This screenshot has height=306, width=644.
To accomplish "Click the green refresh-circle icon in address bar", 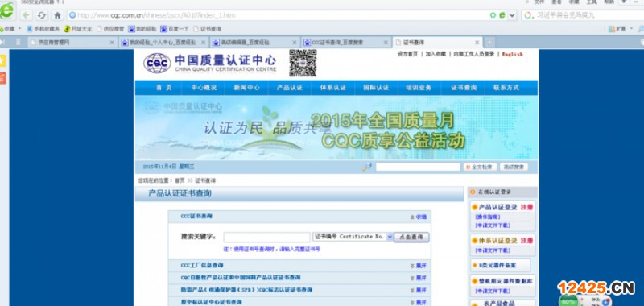I will click(493, 15).
